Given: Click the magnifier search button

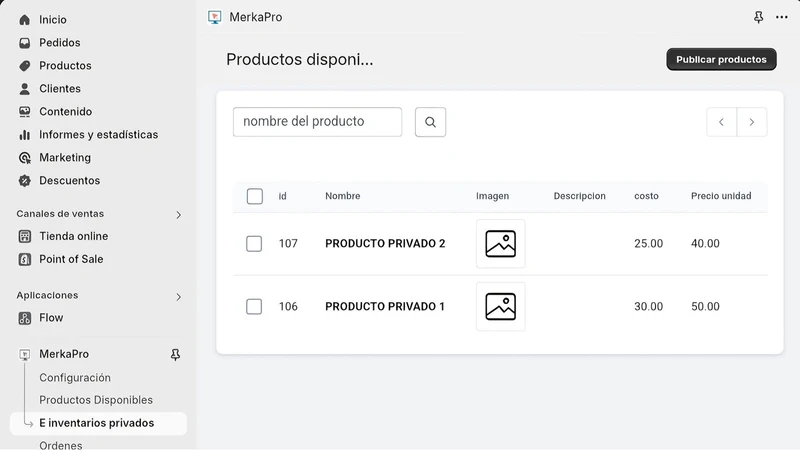Looking at the screenshot, I should point(430,122).
